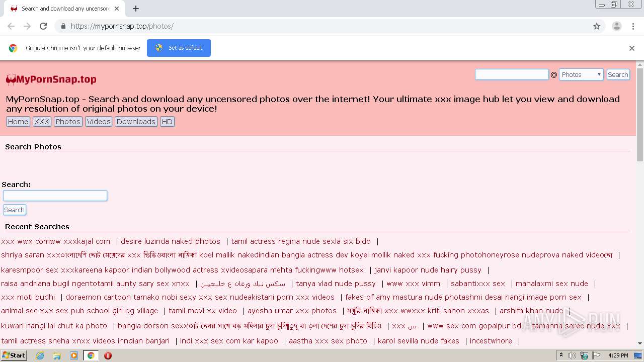Focus the header search text box
644x362 pixels.
[x=512, y=74]
